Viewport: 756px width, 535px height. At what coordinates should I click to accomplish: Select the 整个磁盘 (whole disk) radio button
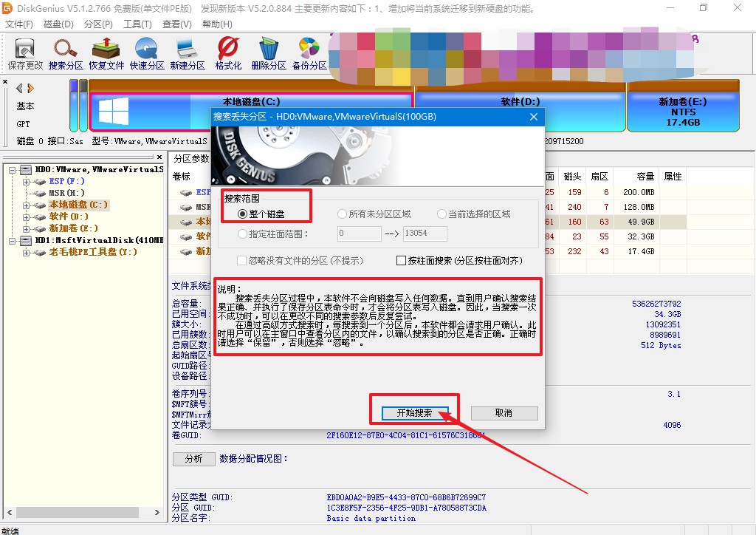pos(242,214)
